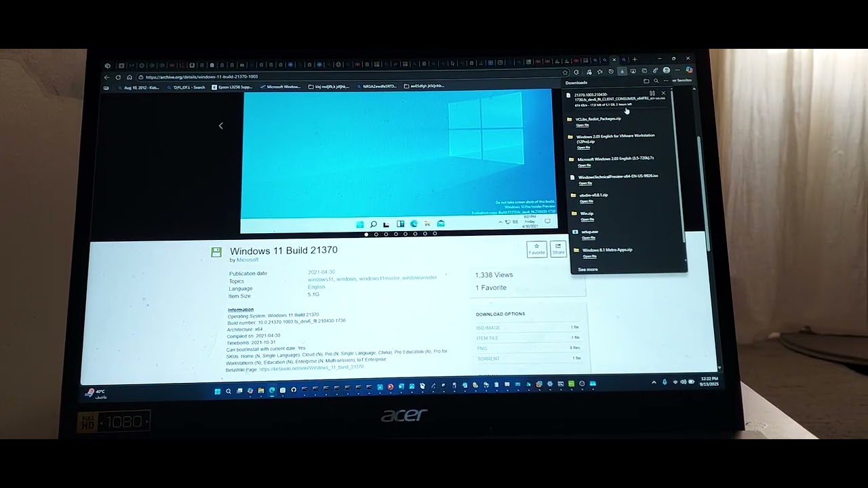Open GitHub Desktop on the taskbar

click(294, 390)
